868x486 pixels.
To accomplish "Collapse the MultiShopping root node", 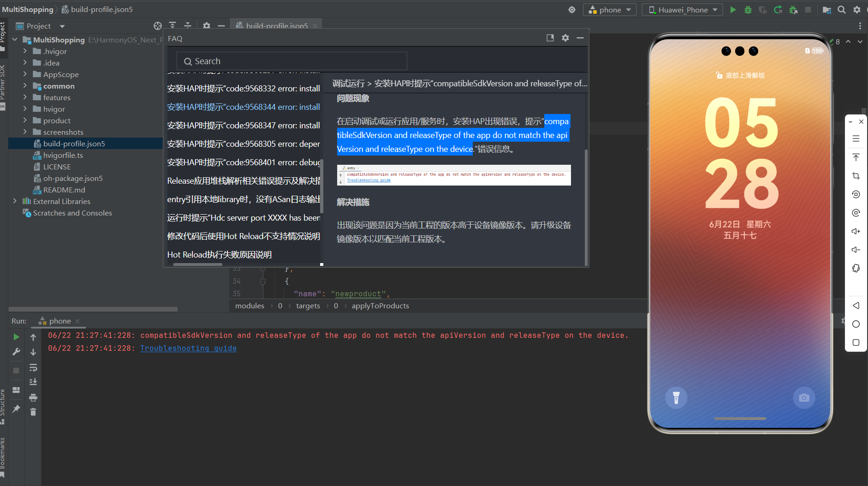I will 15,40.
